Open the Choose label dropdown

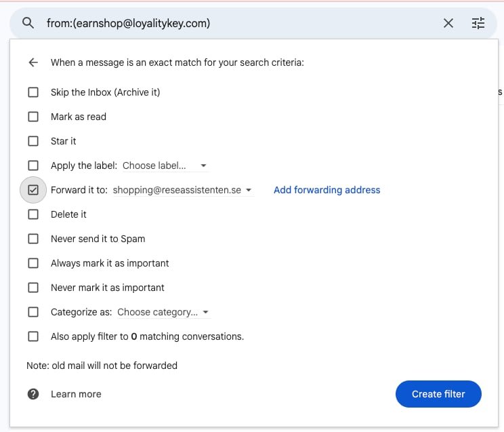pyautogui.click(x=165, y=165)
